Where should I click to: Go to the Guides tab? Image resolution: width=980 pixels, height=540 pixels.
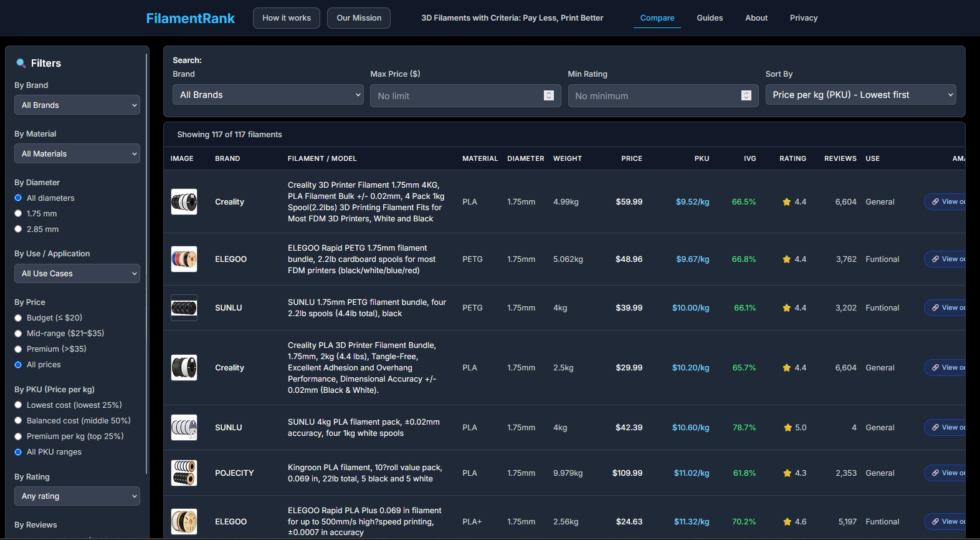click(710, 18)
